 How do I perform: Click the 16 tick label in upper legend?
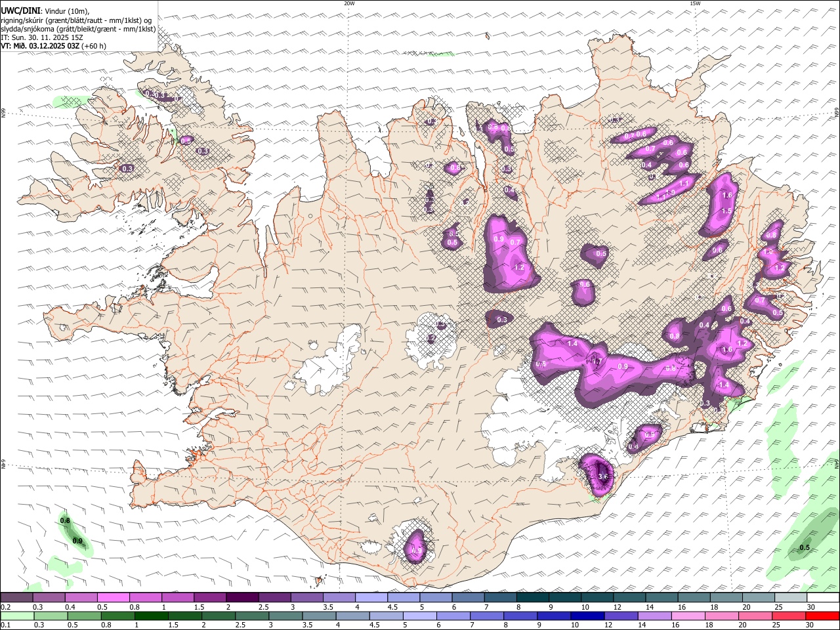(682, 607)
